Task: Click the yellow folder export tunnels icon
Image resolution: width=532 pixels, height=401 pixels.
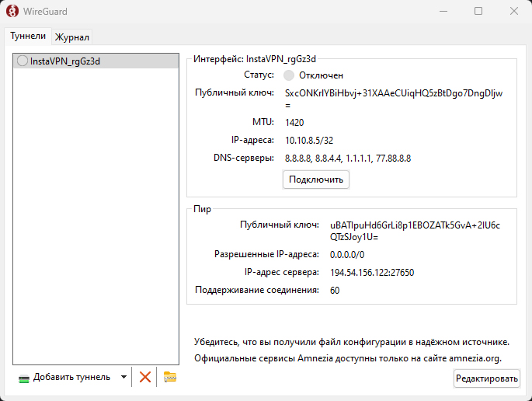Action: (x=170, y=377)
